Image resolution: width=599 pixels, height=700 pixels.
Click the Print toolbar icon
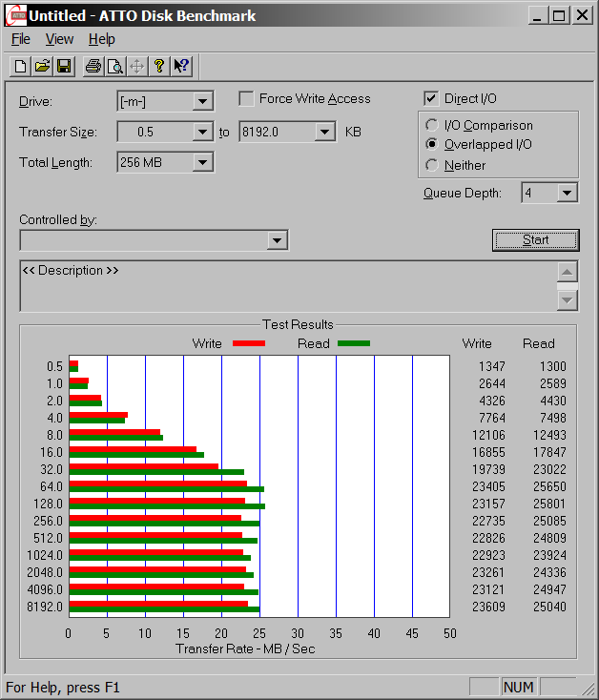[93, 66]
